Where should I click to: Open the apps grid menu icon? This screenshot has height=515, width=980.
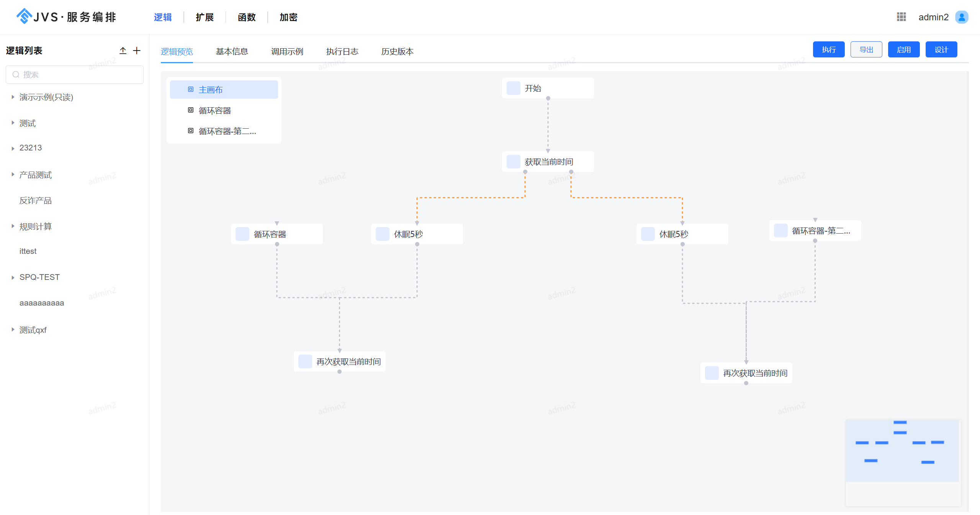(901, 17)
